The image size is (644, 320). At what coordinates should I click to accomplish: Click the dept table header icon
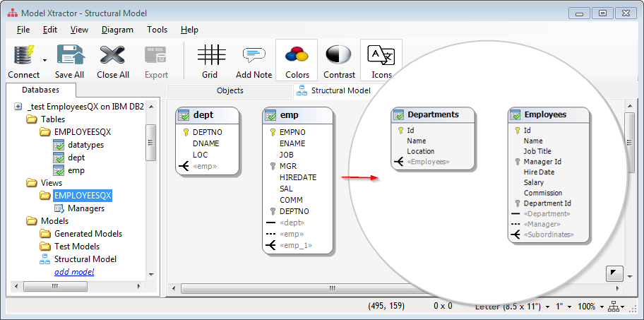[x=184, y=115]
